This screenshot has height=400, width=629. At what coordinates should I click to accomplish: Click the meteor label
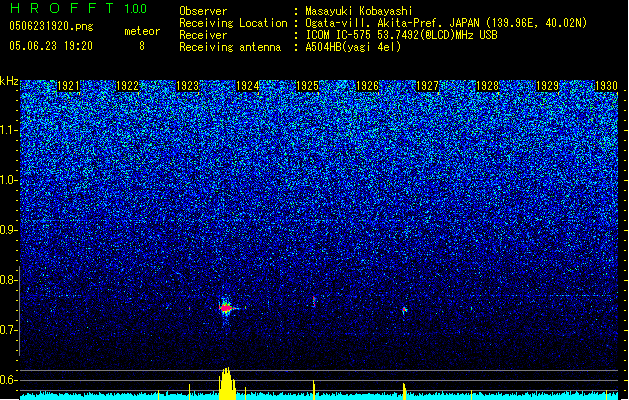pos(142,31)
